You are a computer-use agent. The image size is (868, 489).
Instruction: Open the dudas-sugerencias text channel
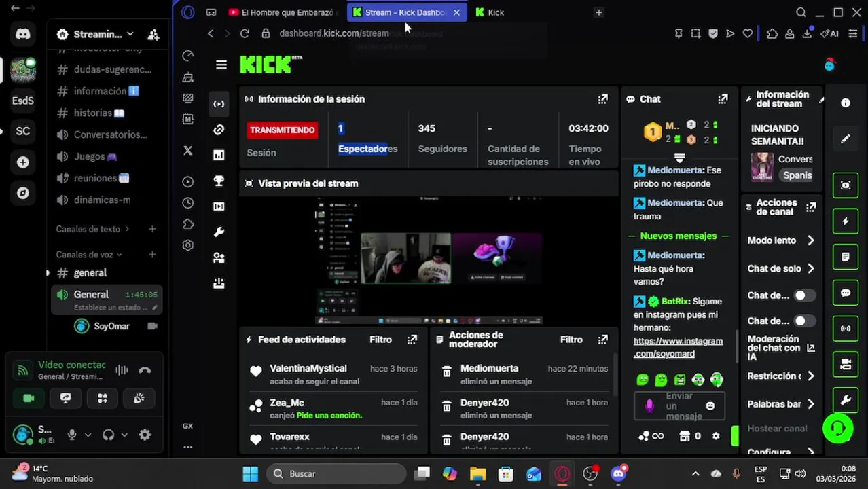(x=105, y=69)
